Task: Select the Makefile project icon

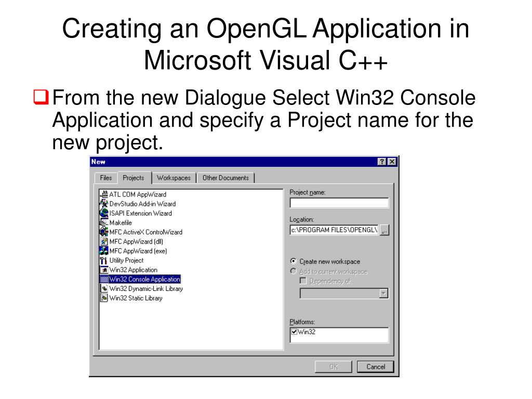Action: 104,222
